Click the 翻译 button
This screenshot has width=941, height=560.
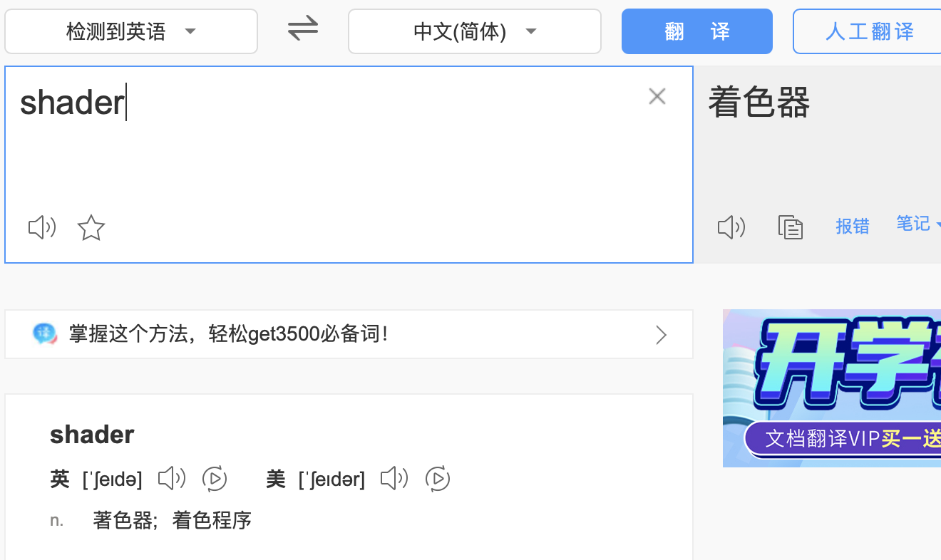tap(697, 31)
